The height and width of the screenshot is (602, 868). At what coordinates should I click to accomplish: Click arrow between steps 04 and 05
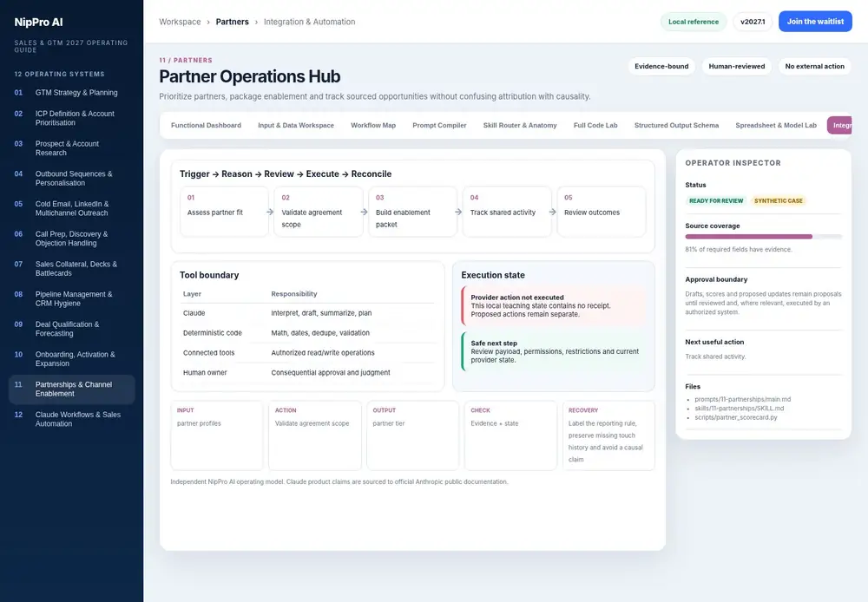tap(552, 212)
